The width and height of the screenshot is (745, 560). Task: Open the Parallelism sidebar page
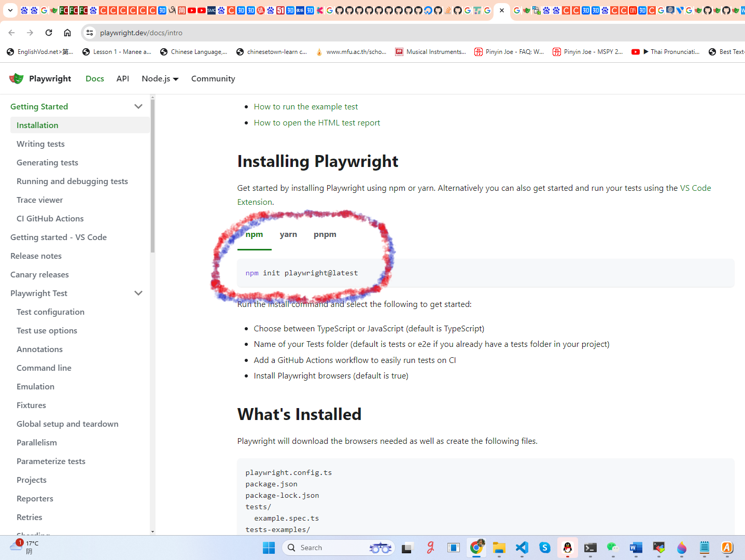[x=37, y=442]
